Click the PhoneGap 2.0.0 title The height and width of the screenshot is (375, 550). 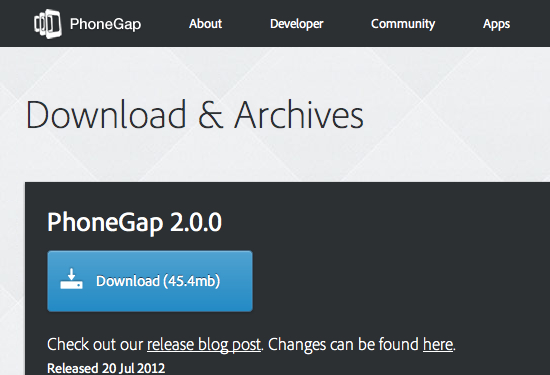click(x=135, y=222)
